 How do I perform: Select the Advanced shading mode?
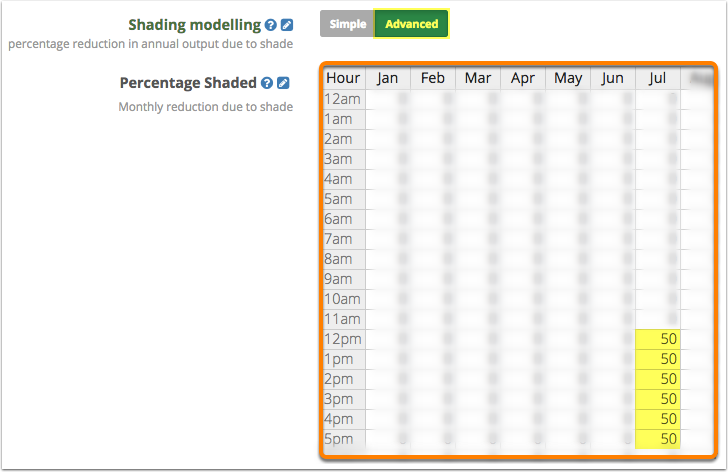pos(411,24)
